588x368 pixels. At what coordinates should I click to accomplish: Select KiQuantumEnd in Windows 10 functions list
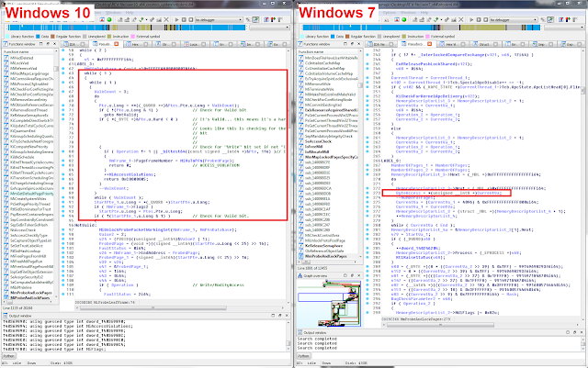[22, 131]
